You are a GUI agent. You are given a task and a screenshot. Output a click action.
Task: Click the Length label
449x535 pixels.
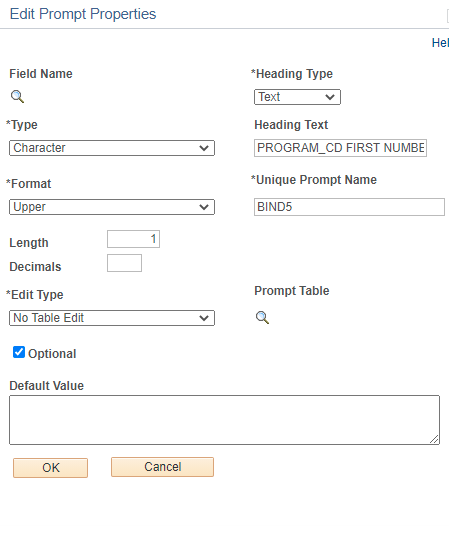click(29, 243)
